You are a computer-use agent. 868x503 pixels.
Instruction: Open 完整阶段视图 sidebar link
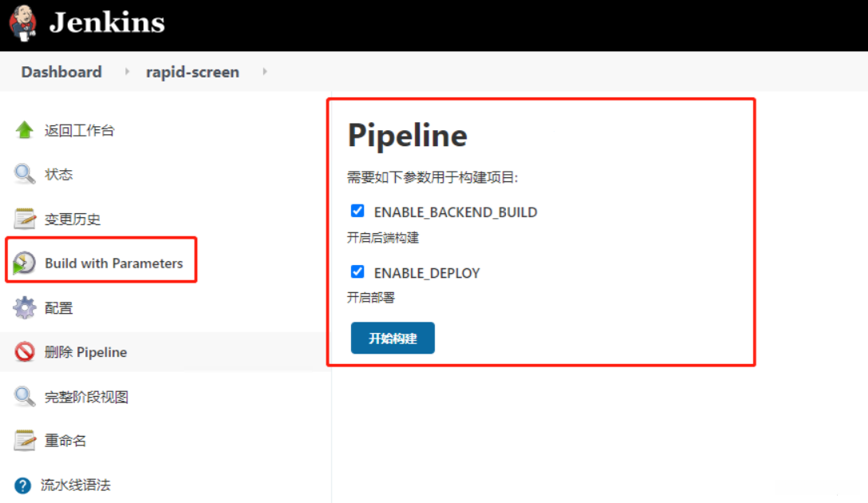pos(86,397)
